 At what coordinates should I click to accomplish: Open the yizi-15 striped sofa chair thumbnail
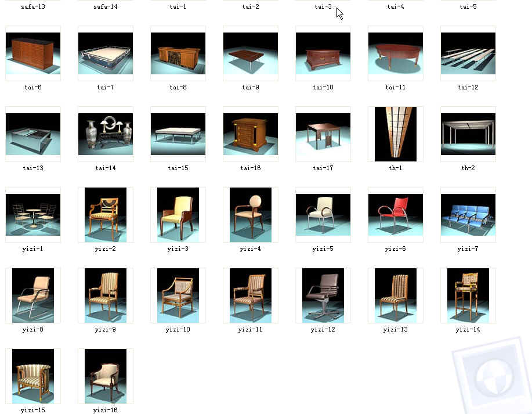[33, 376]
